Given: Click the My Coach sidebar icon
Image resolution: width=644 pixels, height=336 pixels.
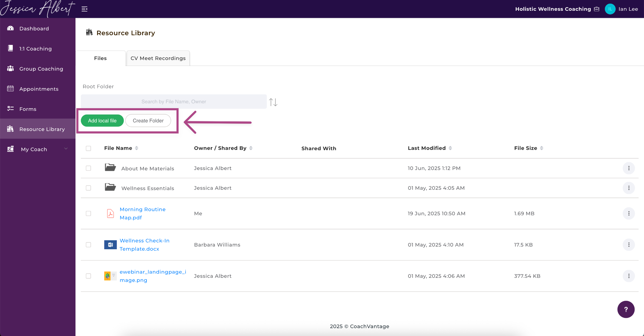Looking at the screenshot, I should click(10, 149).
